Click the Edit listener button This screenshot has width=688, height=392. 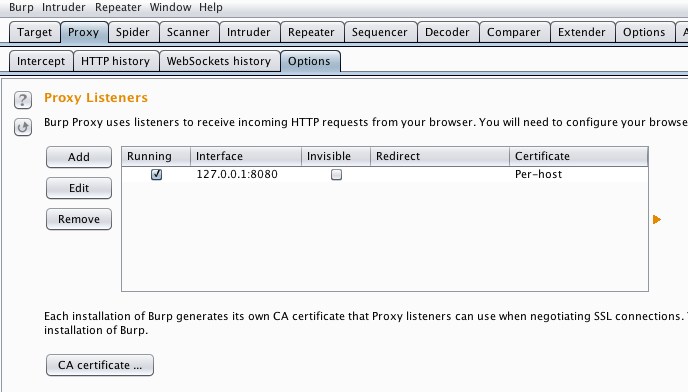tap(79, 188)
